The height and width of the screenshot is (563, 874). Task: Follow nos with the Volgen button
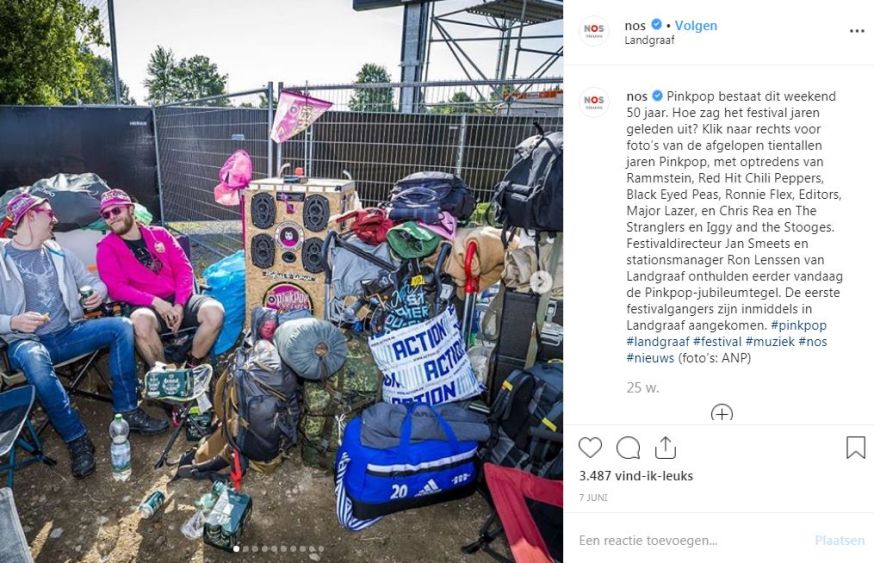point(696,26)
